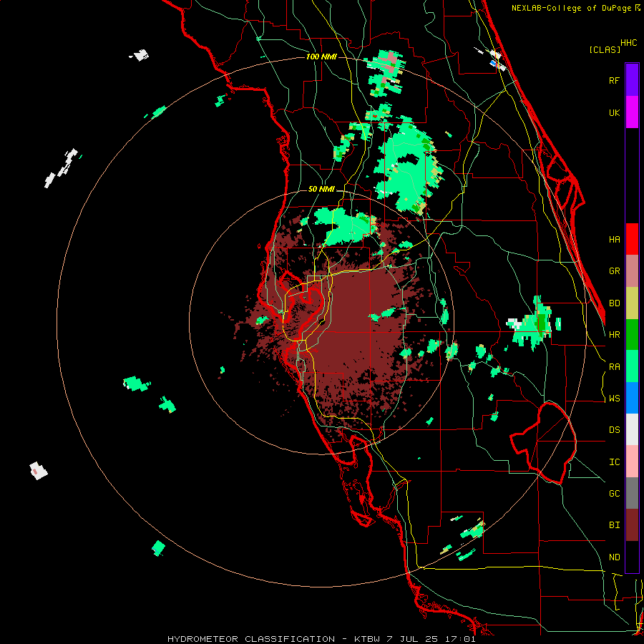Click the GR legend label
This screenshot has width=644, height=644.
coord(614,271)
